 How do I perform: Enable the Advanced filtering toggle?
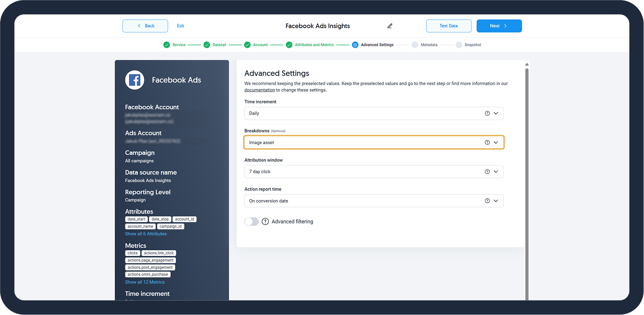pos(251,222)
